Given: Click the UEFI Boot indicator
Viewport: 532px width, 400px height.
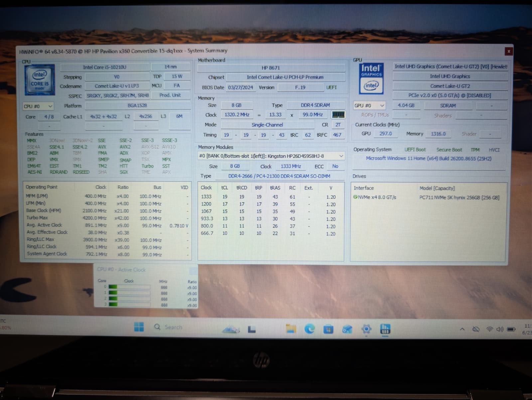Looking at the screenshot, I should (x=415, y=150).
